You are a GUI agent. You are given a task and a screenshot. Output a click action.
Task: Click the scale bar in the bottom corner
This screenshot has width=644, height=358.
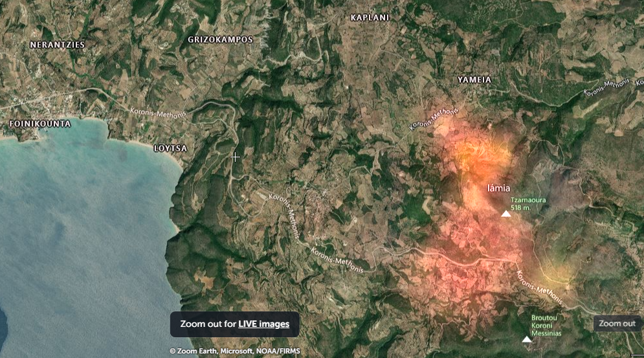coord(637,355)
